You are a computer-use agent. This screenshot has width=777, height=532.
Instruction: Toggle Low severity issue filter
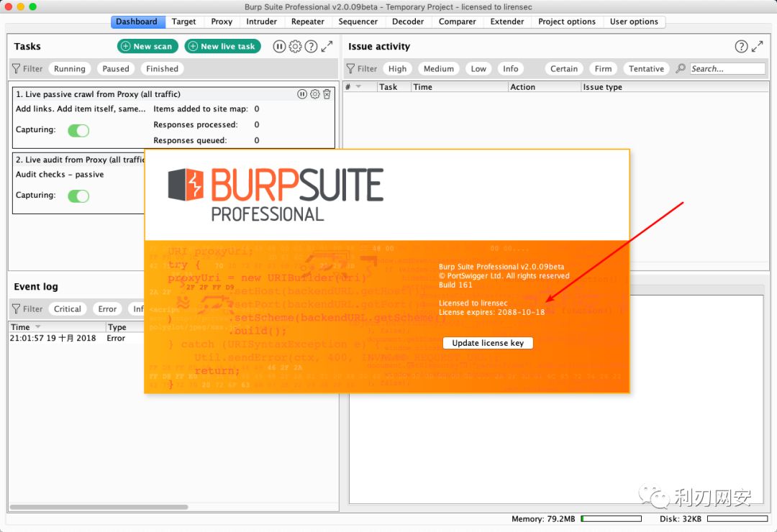tap(478, 69)
